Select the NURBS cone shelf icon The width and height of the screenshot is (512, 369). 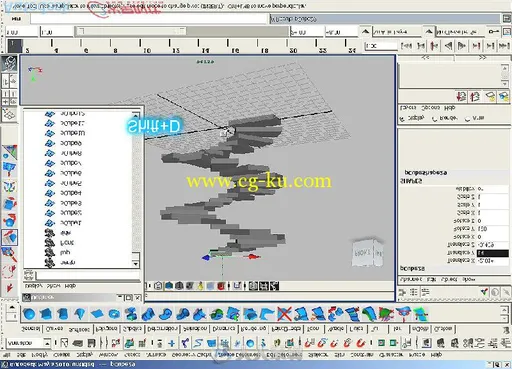[80, 314]
